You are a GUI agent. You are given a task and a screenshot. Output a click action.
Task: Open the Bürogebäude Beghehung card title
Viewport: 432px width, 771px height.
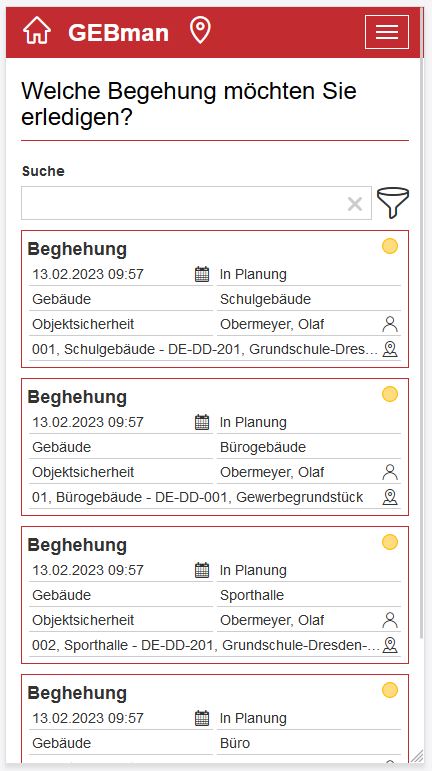pyautogui.click(x=77, y=397)
